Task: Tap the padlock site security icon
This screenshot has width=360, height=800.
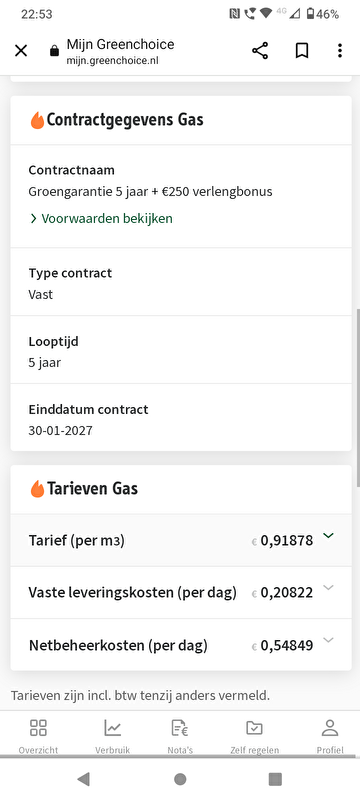Action: pyautogui.click(x=54, y=51)
